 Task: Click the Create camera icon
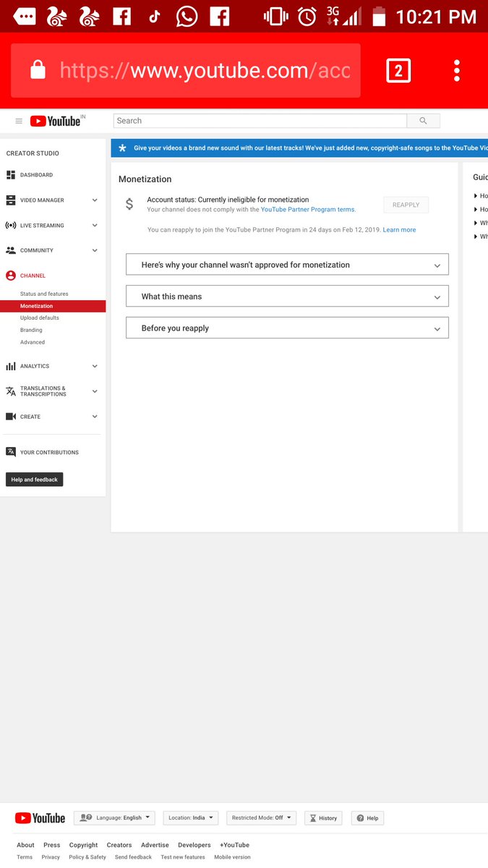coord(11,417)
